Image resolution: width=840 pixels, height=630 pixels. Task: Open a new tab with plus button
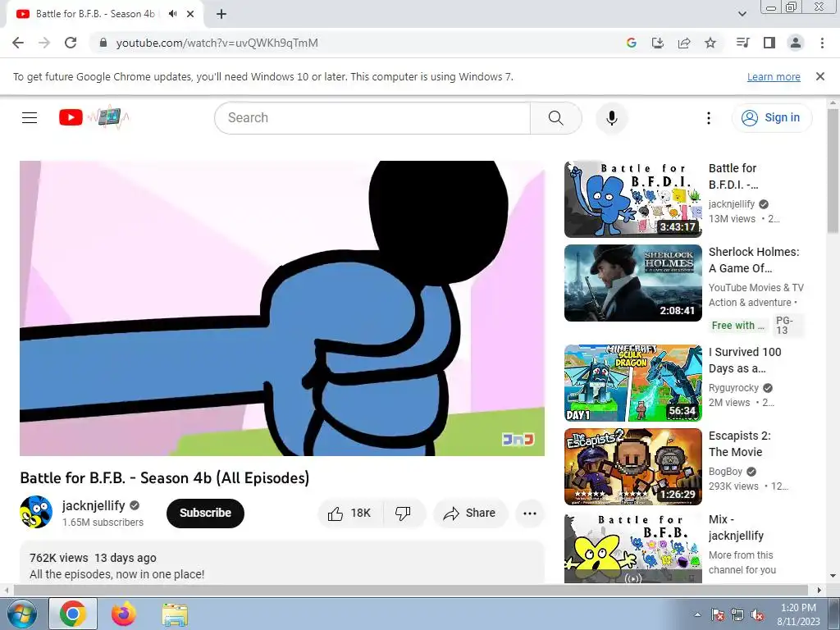(221, 14)
